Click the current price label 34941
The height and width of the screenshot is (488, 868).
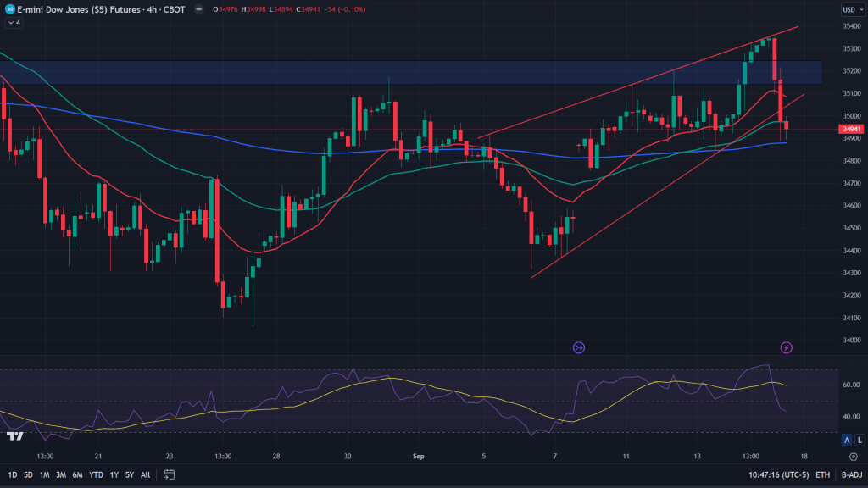[x=850, y=129]
